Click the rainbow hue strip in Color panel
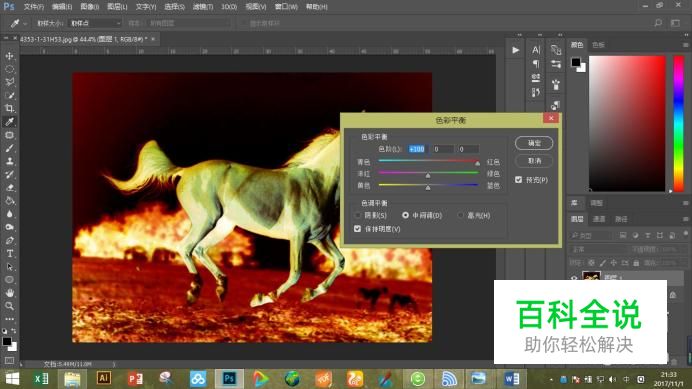Image resolution: width=692 pixels, height=389 pixels. tap(678, 124)
